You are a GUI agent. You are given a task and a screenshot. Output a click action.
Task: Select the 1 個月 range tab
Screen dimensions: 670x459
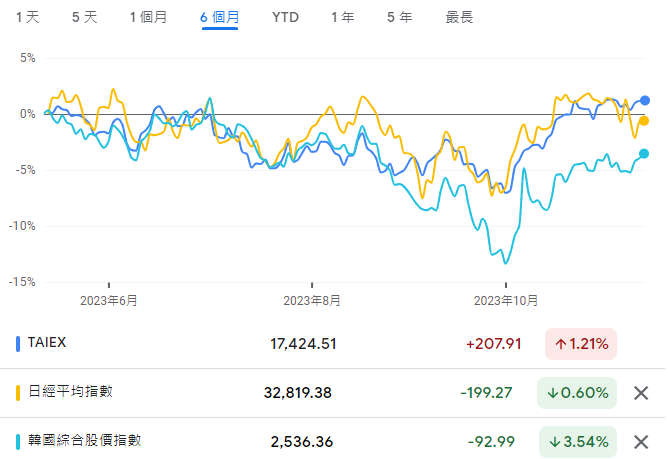(149, 17)
